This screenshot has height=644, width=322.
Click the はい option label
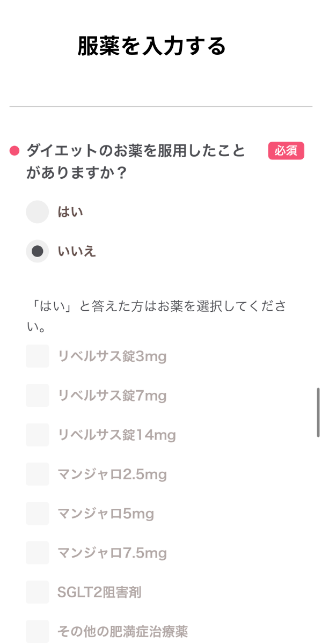pyautogui.click(x=70, y=212)
